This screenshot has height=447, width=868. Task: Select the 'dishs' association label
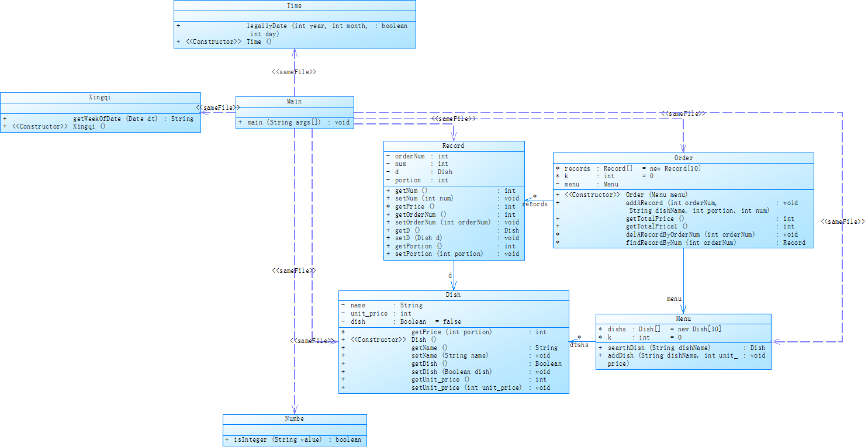tap(579, 345)
